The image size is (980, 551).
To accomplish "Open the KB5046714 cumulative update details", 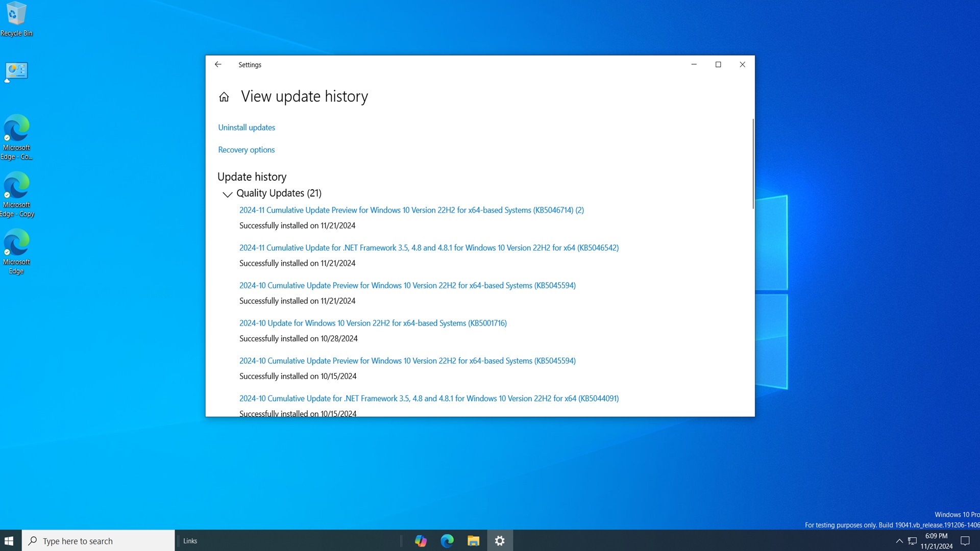I will [x=411, y=210].
